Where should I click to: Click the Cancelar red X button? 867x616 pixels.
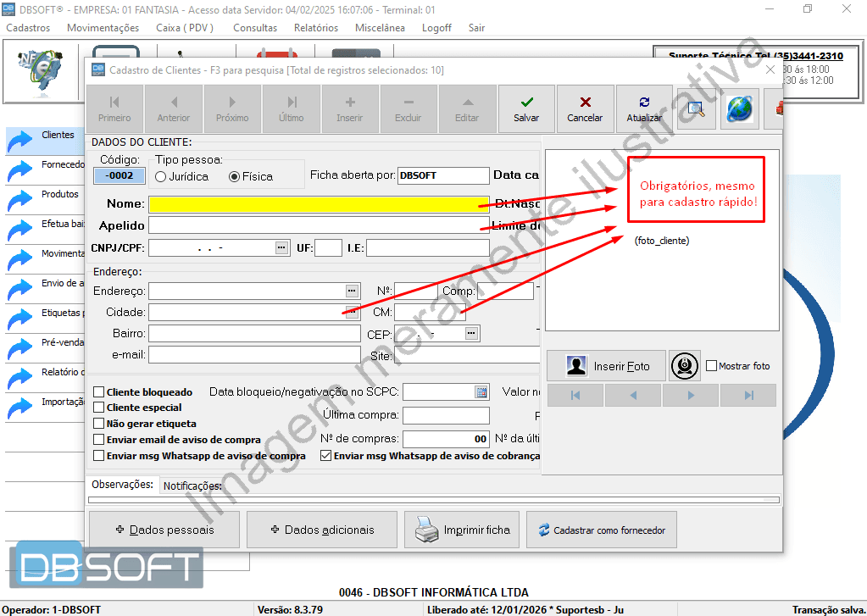click(585, 108)
